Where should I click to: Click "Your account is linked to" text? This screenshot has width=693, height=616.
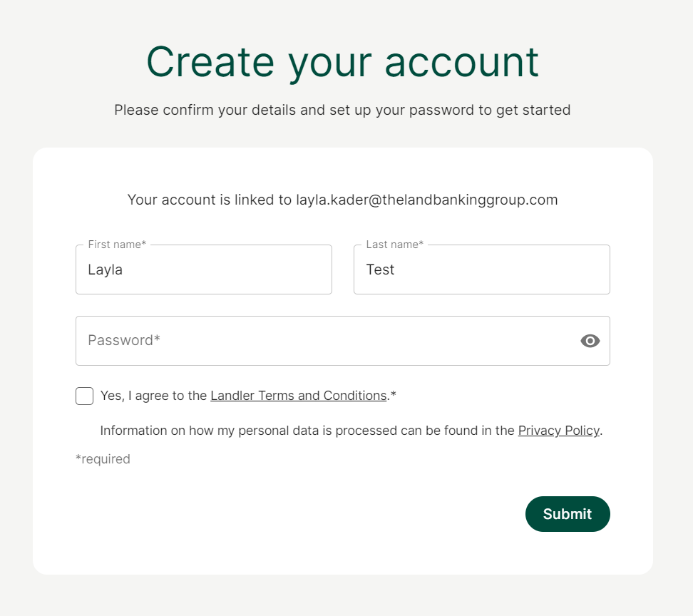(210, 200)
